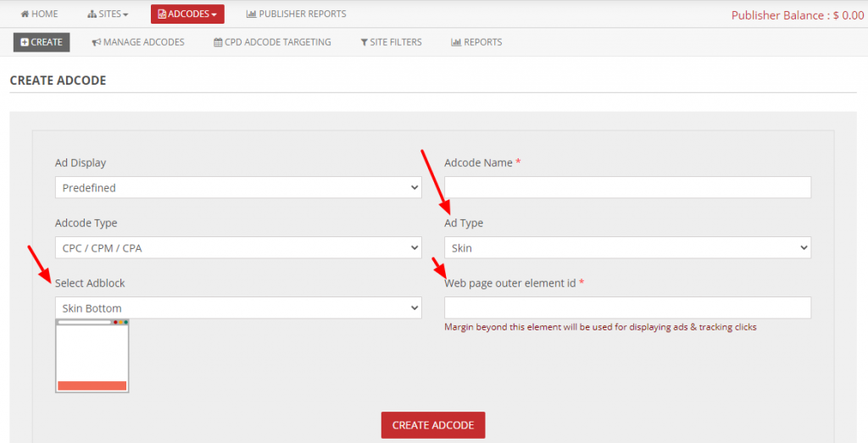Open the REPORTS section
Screen dimensions: 868x443
tap(476, 42)
